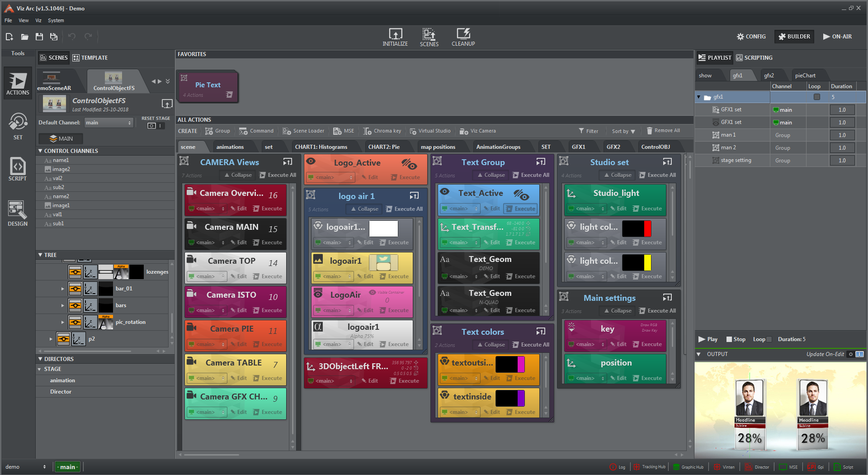Open the Viz menu
The height and width of the screenshot is (475, 868).
pyautogui.click(x=38, y=20)
